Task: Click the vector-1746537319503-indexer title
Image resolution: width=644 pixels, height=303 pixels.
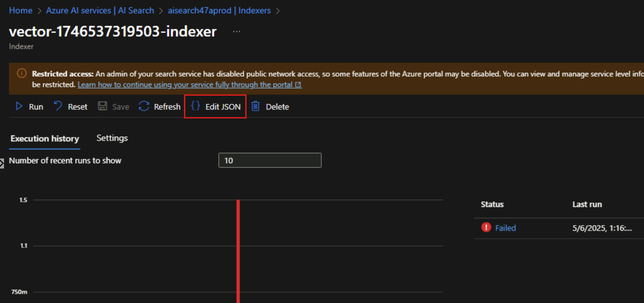Action: (x=113, y=31)
